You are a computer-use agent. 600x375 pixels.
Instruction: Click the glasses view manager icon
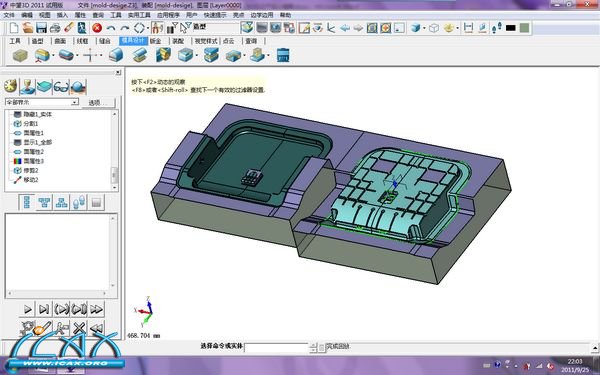click(61, 87)
